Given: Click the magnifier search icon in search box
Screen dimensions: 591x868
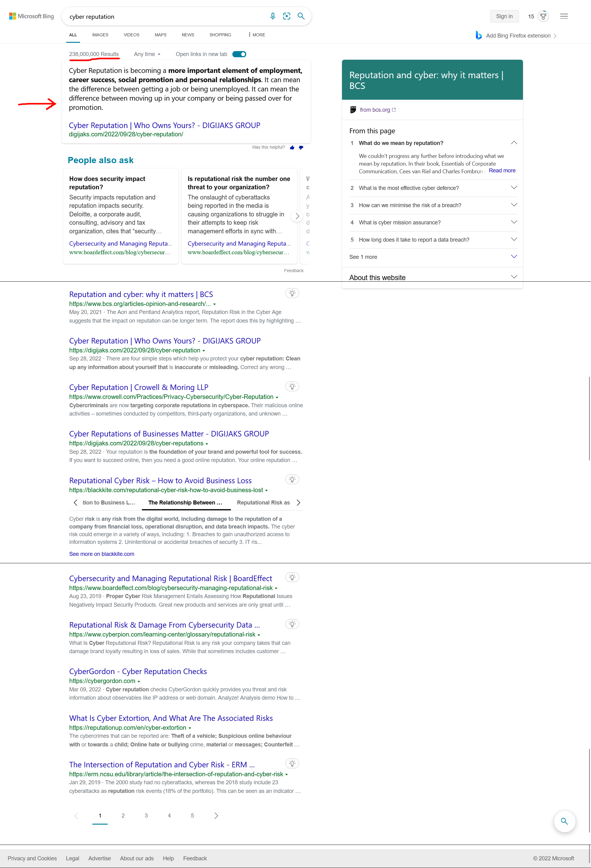Looking at the screenshot, I should coord(301,16).
